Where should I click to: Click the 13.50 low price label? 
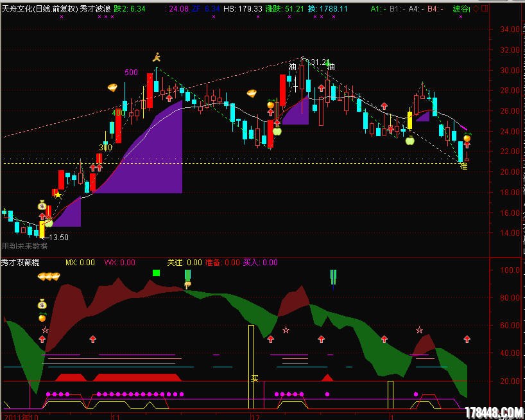tap(58, 238)
